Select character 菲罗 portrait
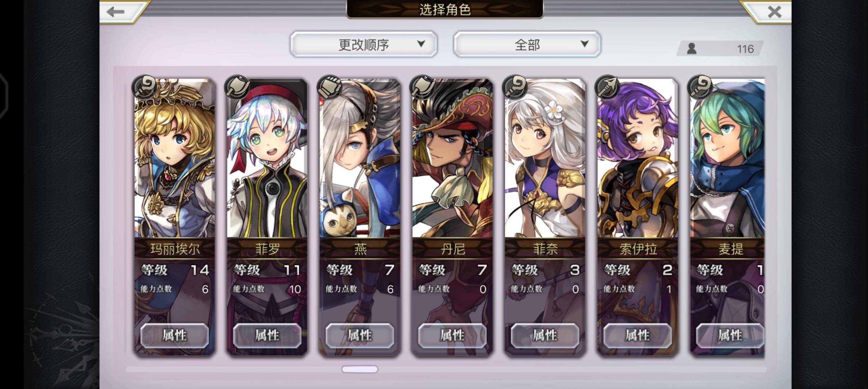The image size is (868, 389). [x=267, y=158]
